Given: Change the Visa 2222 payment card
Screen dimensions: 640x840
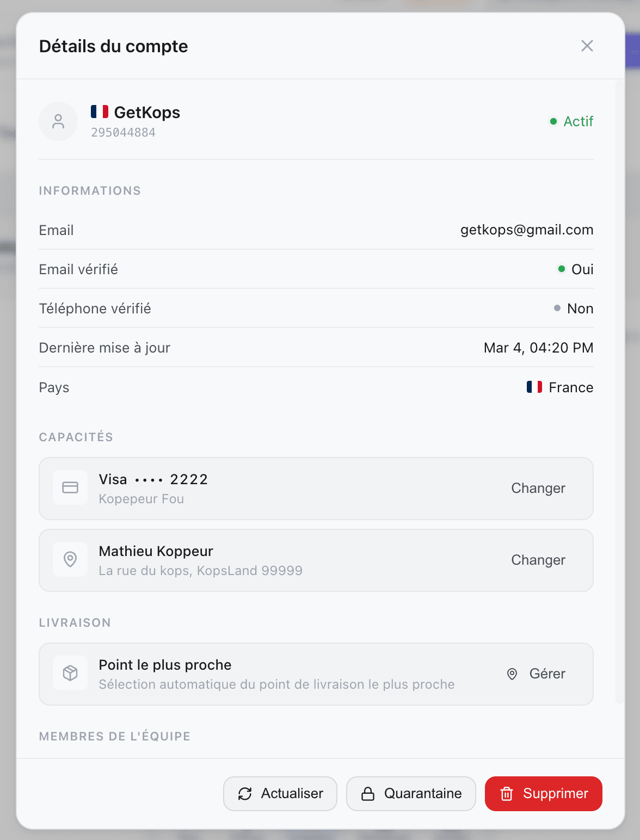Looking at the screenshot, I should (538, 488).
